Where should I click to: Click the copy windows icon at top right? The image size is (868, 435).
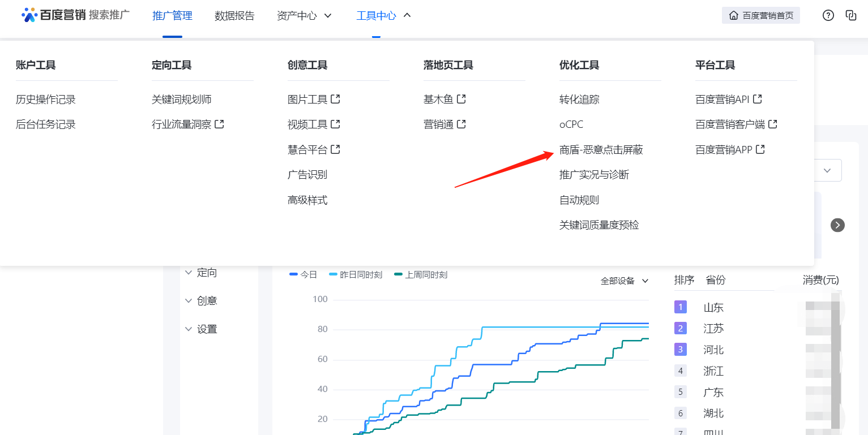(850, 15)
